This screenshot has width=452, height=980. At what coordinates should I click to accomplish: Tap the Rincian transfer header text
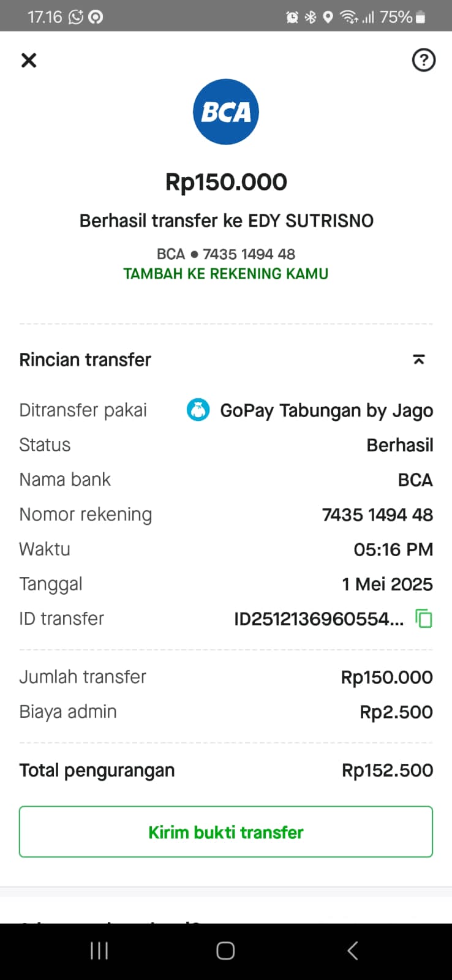85,360
